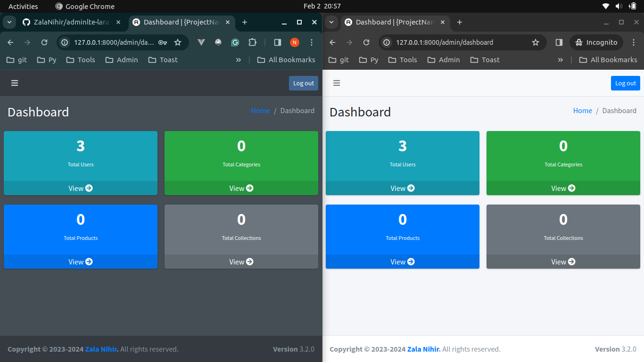Image resolution: width=644 pixels, height=362 pixels.
Task: Switch to the ZalaNihir/adminlte GitHub tab
Action: click(x=71, y=22)
